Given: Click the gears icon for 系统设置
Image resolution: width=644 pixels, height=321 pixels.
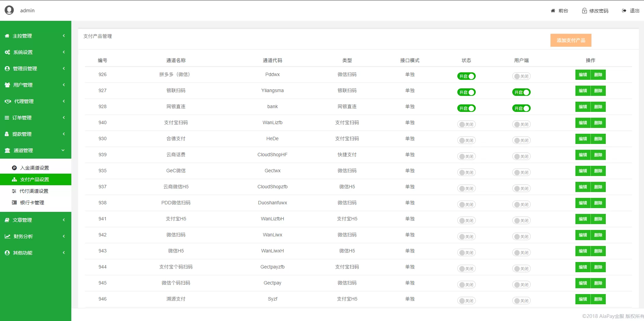Looking at the screenshot, I should [7, 52].
